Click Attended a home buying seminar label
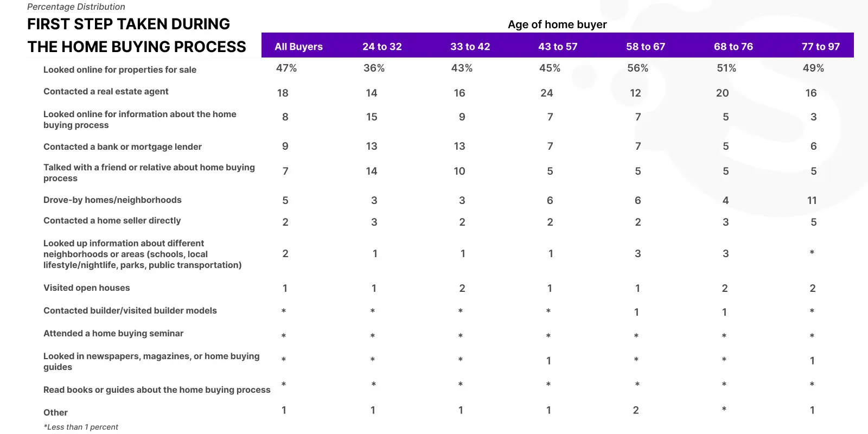This screenshot has height=434, width=868. (113, 333)
